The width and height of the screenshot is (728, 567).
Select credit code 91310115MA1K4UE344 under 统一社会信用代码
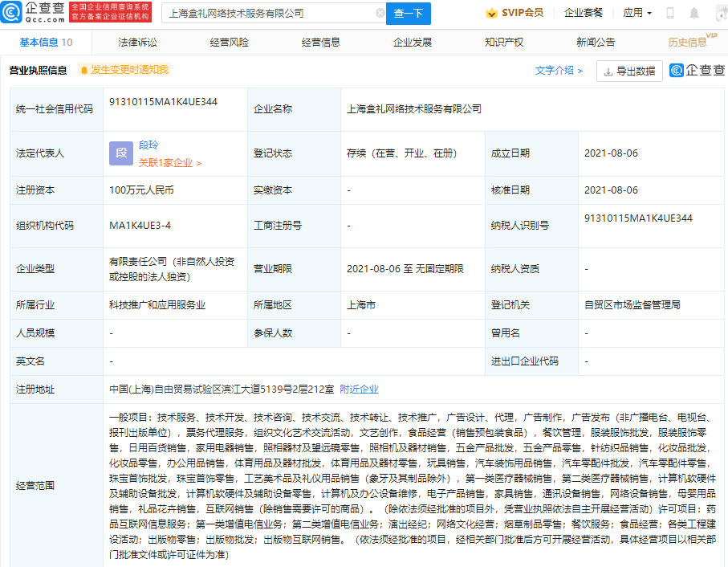pos(163,102)
